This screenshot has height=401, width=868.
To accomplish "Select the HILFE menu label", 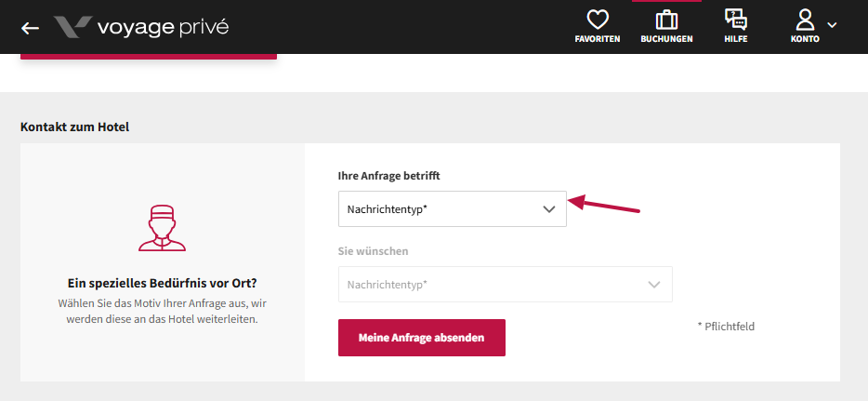I will [736, 39].
